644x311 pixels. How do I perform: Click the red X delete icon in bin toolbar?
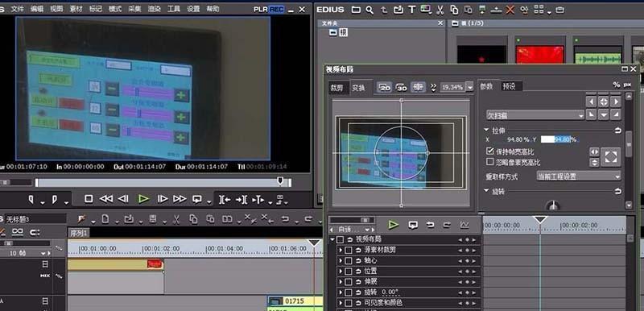[x=510, y=10]
